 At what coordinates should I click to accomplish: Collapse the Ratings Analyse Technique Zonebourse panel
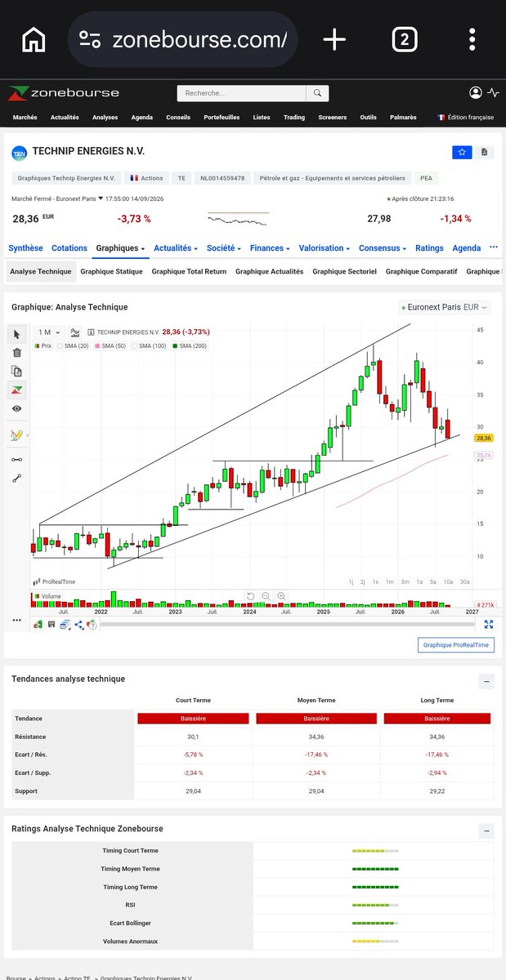(x=486, y=831)
